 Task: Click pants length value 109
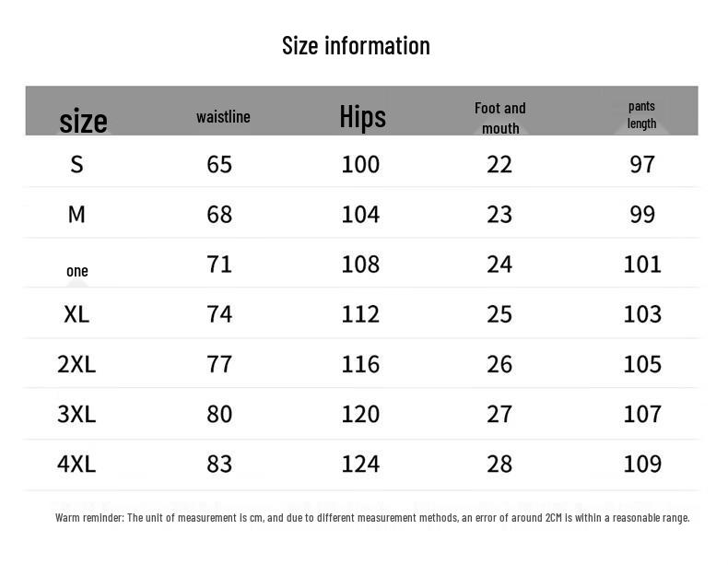(642, 464)
